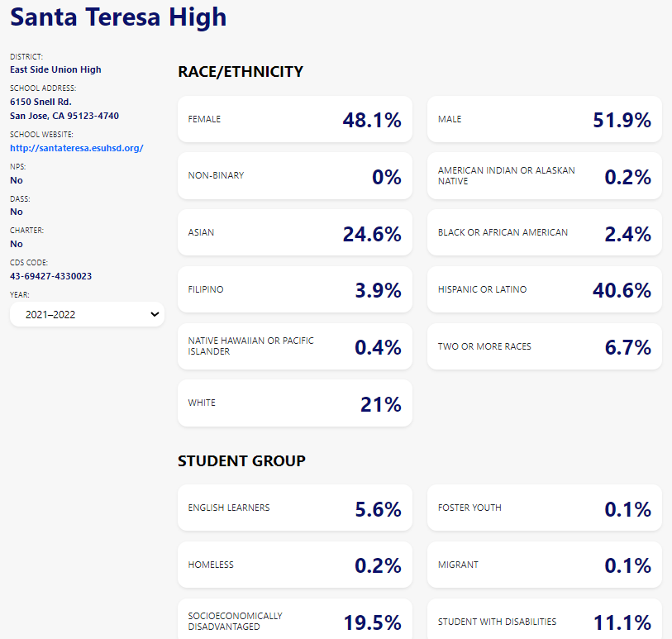Screen dimensions: 672x639
Task: Select the Female 48.1% card
Action: (x=294, y=119)
